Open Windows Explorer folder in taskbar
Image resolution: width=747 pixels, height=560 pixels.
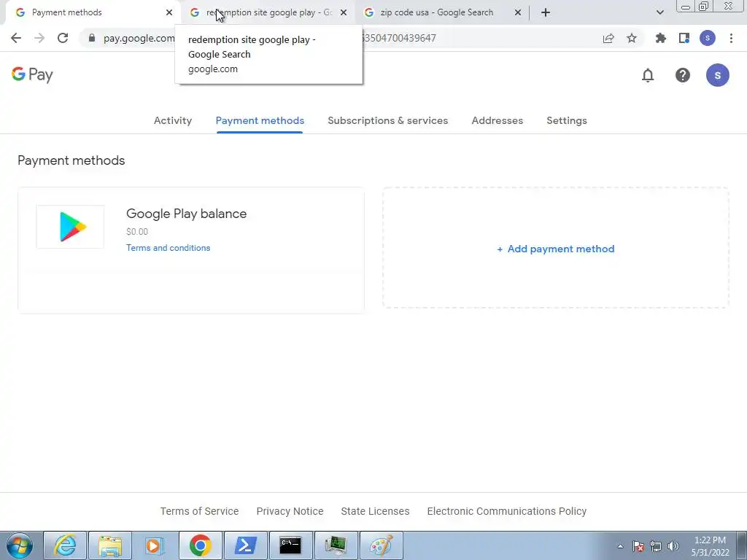pos(110,545)
